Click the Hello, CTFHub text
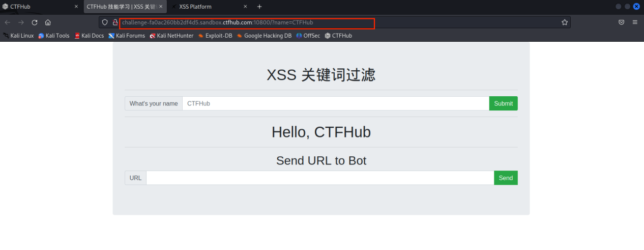This screenshot has height=250, width=644. pos(321,132)
